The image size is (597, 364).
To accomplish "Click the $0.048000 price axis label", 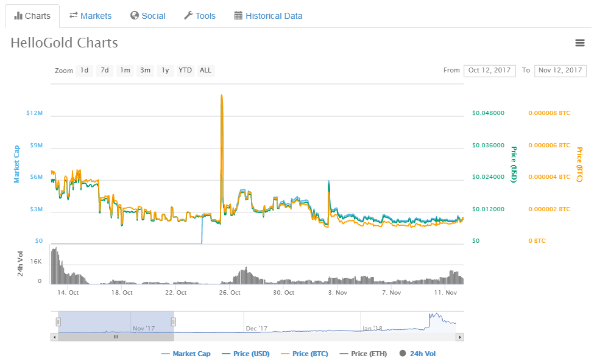I will tap(488, 113).
